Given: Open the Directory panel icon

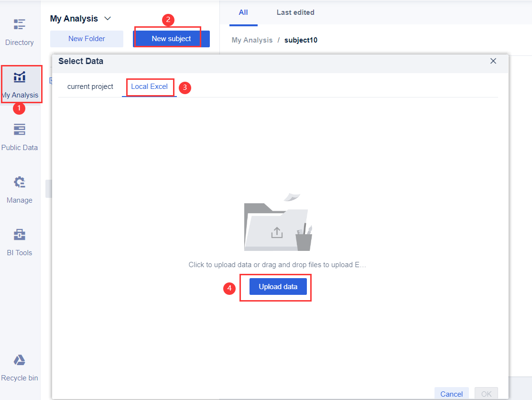Looking at the screenshot, I should pos(19,24).
